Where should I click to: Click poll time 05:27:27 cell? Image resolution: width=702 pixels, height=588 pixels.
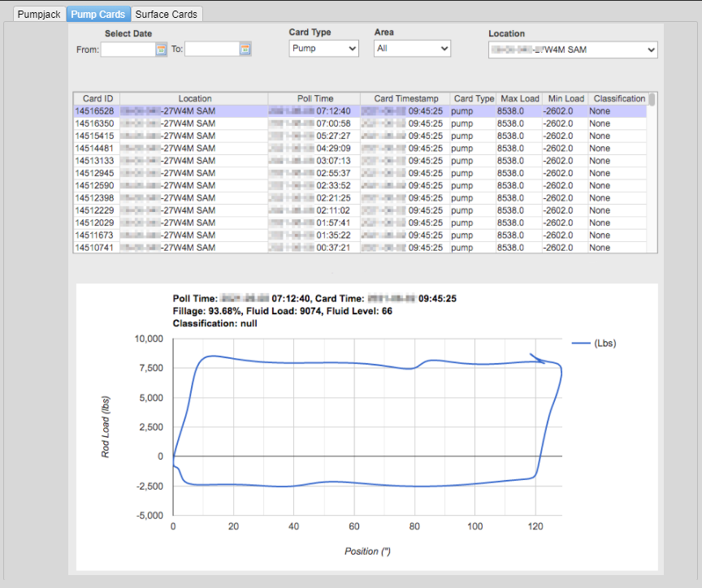point(314,136)
